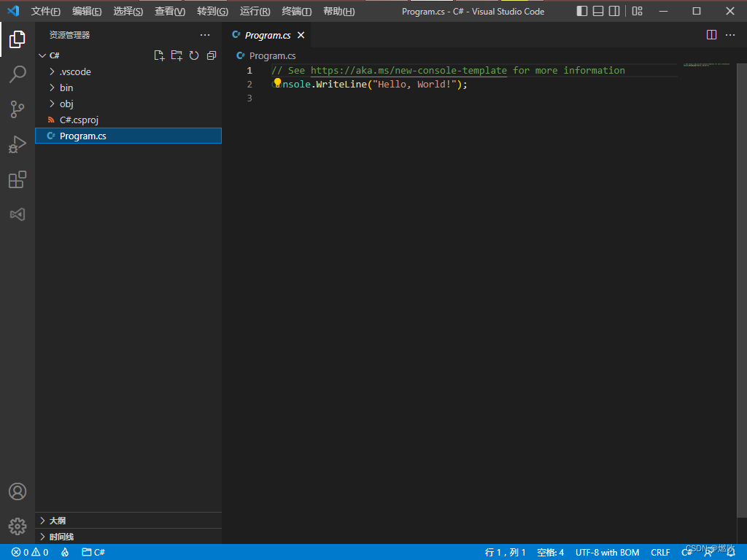Open the 运行(R) menu
The height and width of the screenshot is (560, 747).
(255, 11)
